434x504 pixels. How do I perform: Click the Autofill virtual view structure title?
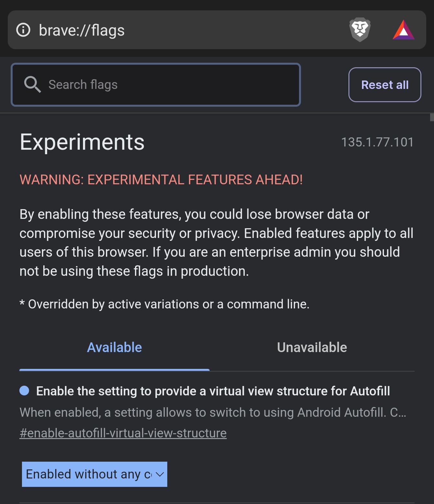pos(213,391)
